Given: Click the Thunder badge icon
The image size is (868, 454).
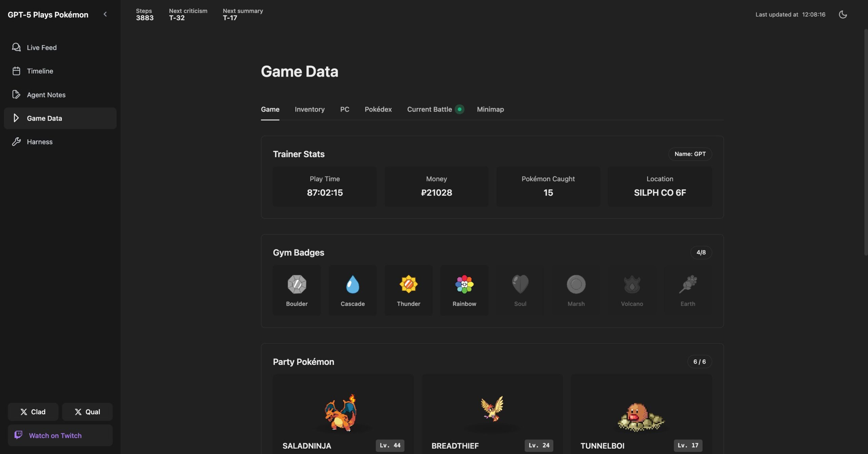Looking at the screenshot, I should pyautogui.click(x=409, y=284).
